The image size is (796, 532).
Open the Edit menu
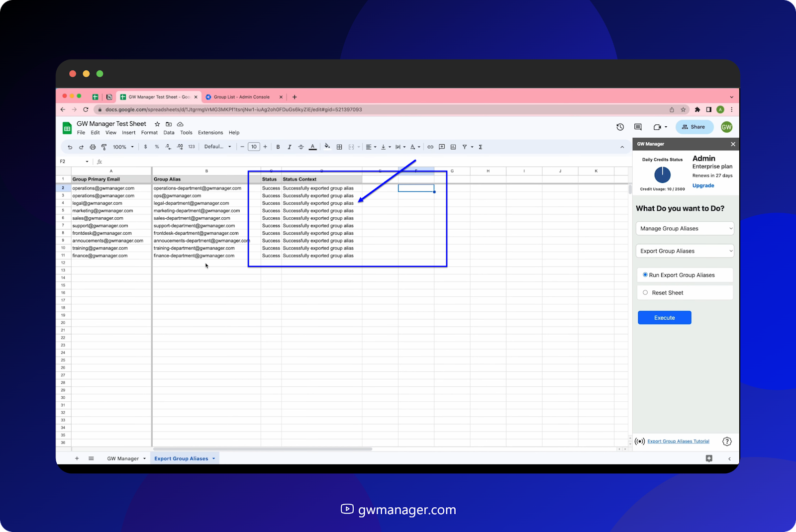point(95,133)
